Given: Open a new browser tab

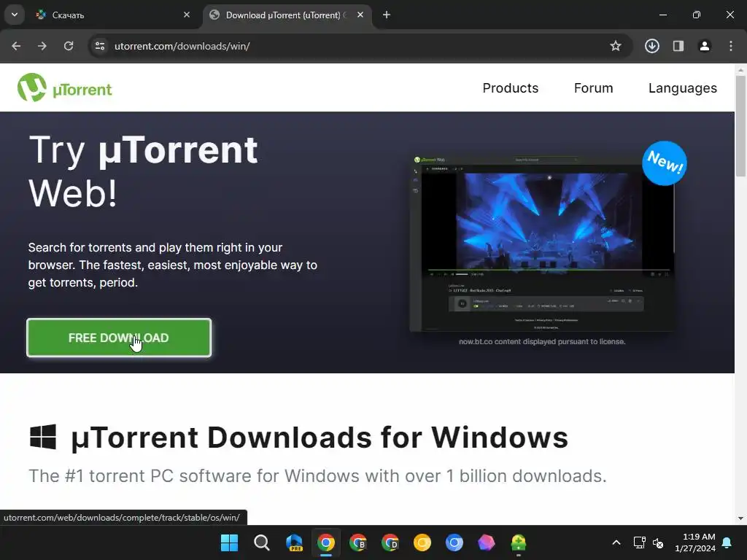Looking at the screenshot, I should pyautogui.click(x=387, y=15).
